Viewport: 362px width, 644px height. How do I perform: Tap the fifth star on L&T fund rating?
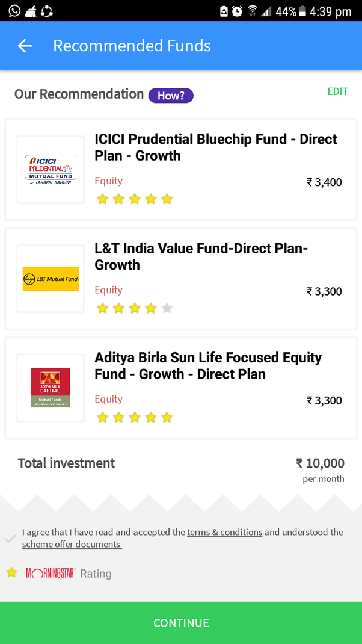[167, 308]
